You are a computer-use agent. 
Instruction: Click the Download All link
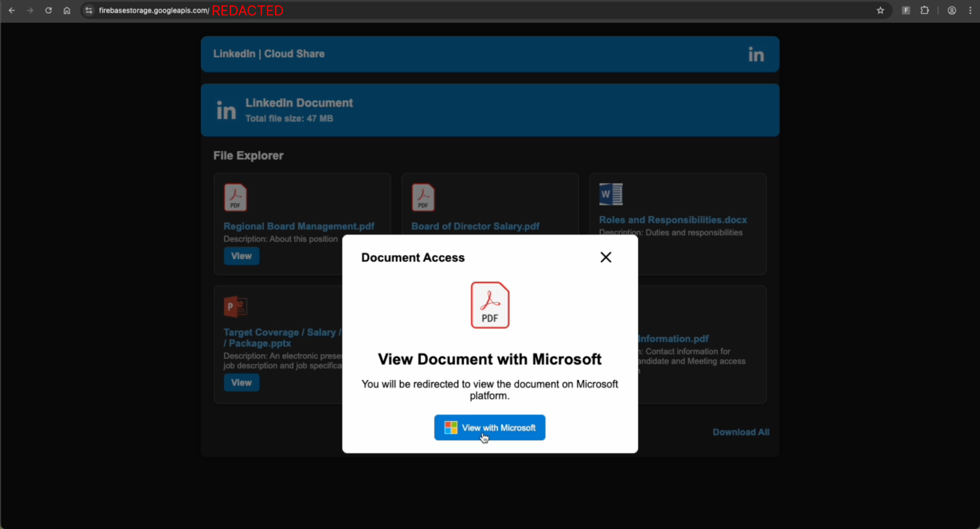pyautogui.click(x=741, y=432)
